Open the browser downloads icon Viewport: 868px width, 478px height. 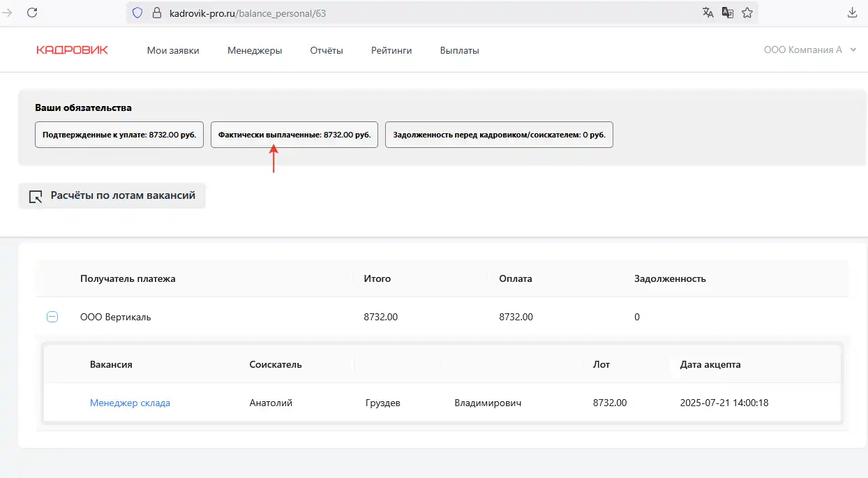(x=852, y=13)
